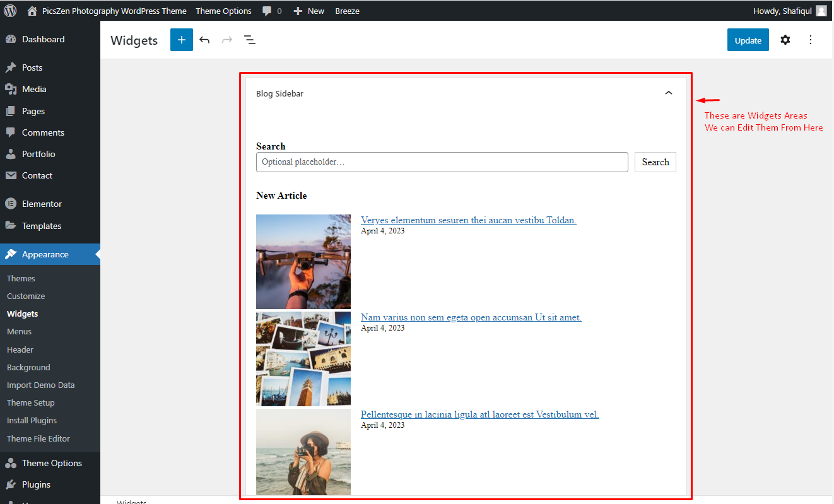
Task: Click the Pages icon in sidebar
Action: click(11, 111)
